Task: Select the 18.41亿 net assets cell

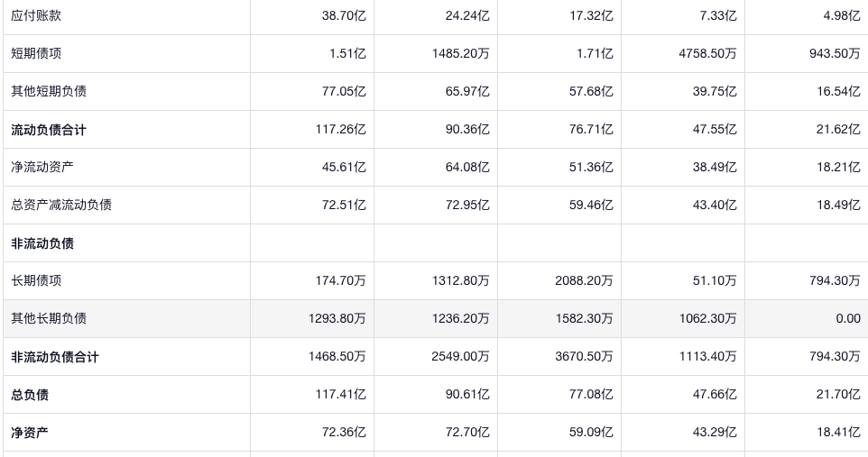Action: click(x=838, y=433)
